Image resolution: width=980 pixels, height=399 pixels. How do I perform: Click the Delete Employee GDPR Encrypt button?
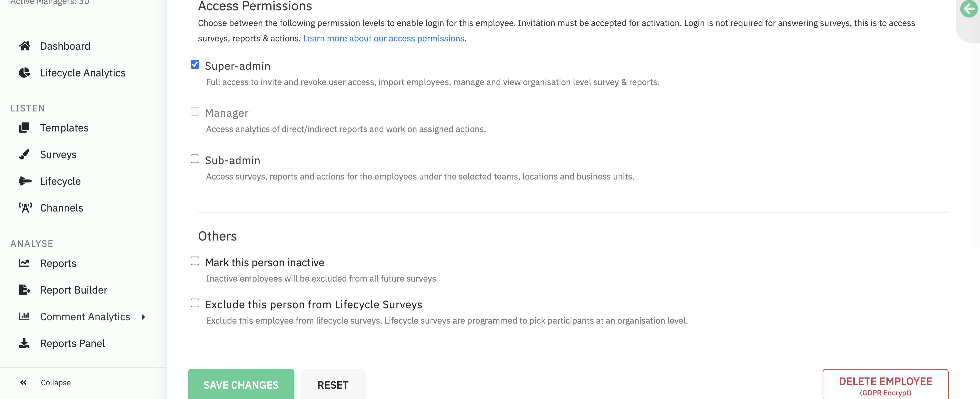[885, 385]
